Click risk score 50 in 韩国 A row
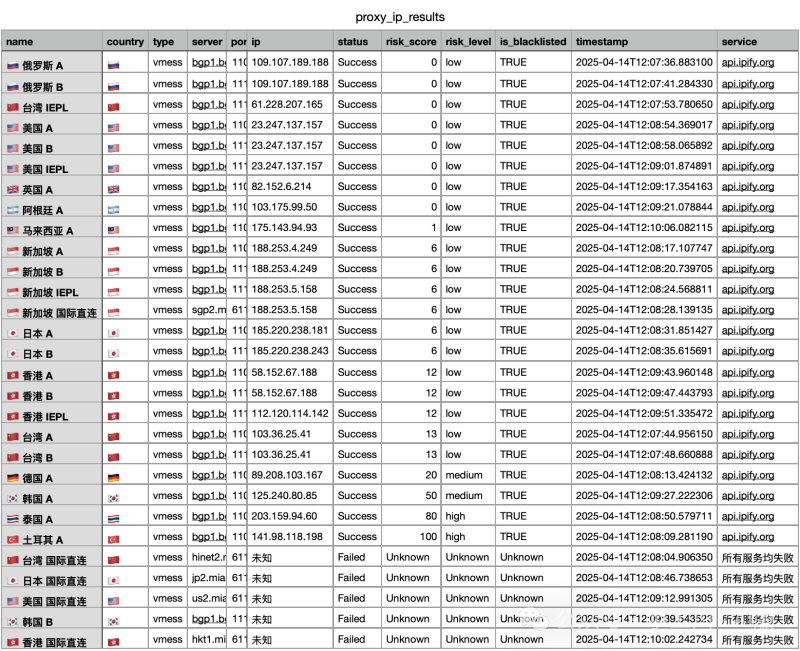 click(x=431, y=495)
